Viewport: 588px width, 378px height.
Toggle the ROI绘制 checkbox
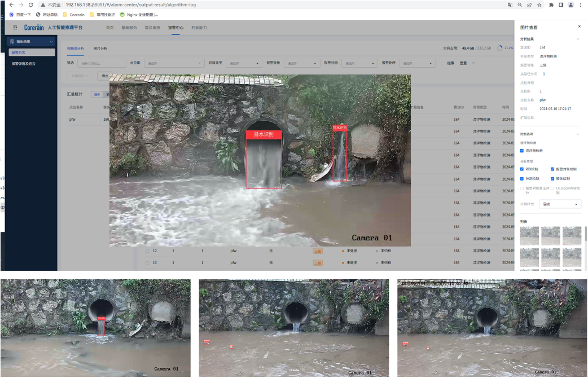522,169
